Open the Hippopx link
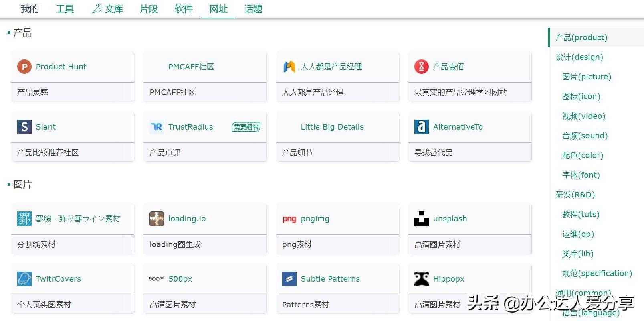Image resolution: width=644 pixels, height=321 pixels. click(448, 279)
